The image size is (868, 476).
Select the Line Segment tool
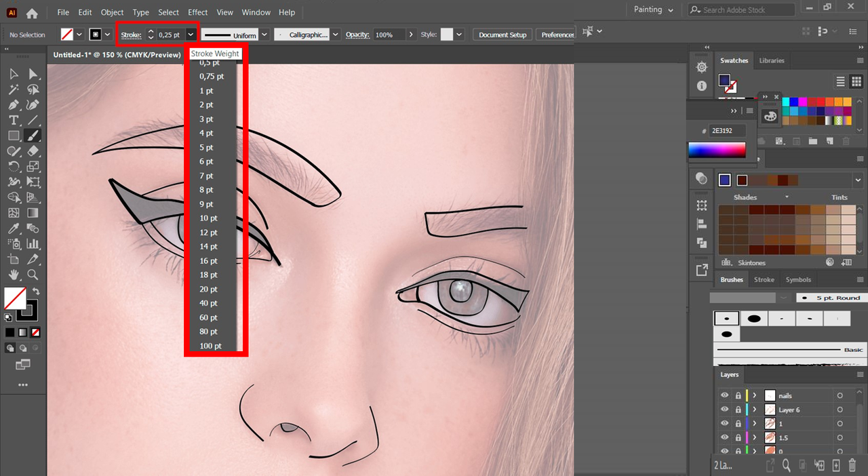[x=33, y=120]
